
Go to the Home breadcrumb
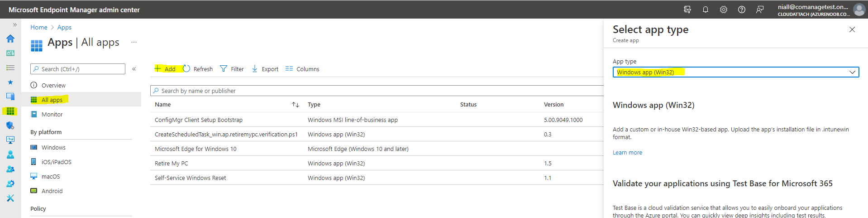pos(39,27)
